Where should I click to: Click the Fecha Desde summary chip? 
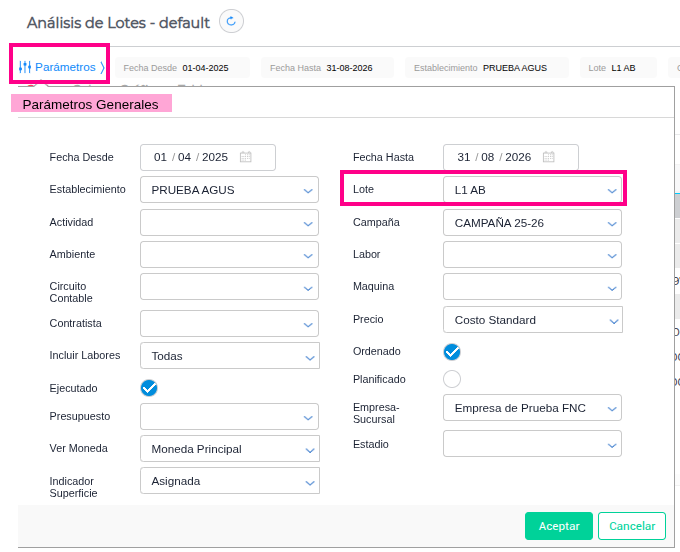point(185,68)
